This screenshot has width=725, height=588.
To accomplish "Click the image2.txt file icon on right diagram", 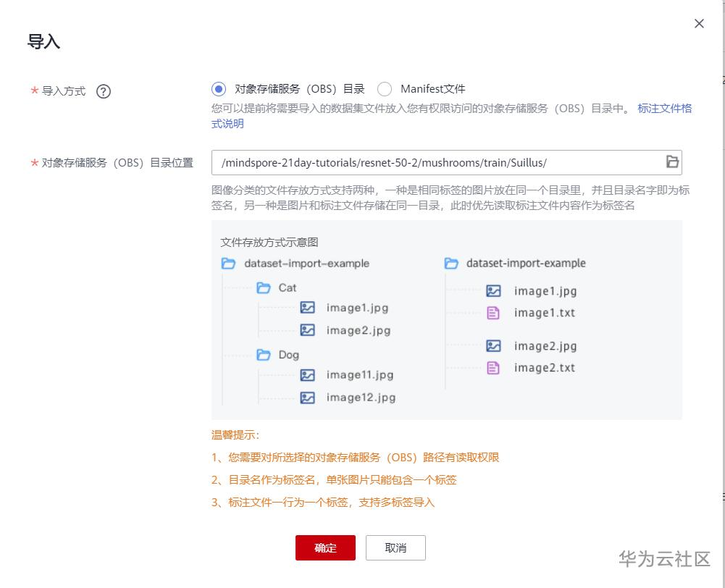I will point(495,368).
